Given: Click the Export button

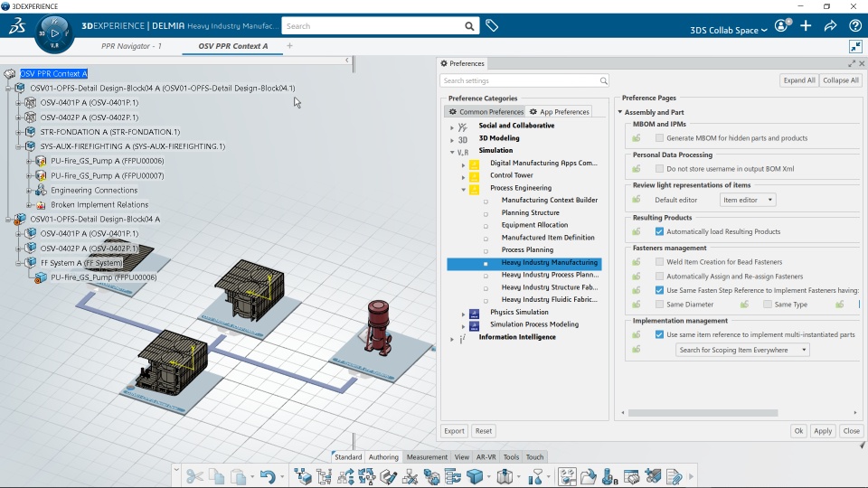Looking at the screenshot, I should (454, 431).
